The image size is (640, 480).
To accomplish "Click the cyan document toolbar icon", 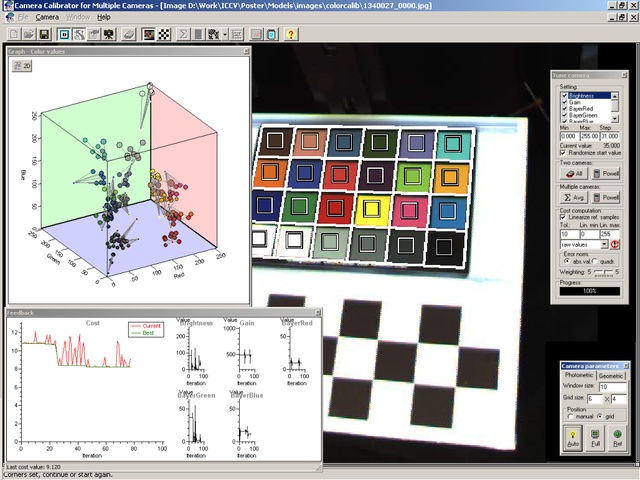I will pos(272,34).
